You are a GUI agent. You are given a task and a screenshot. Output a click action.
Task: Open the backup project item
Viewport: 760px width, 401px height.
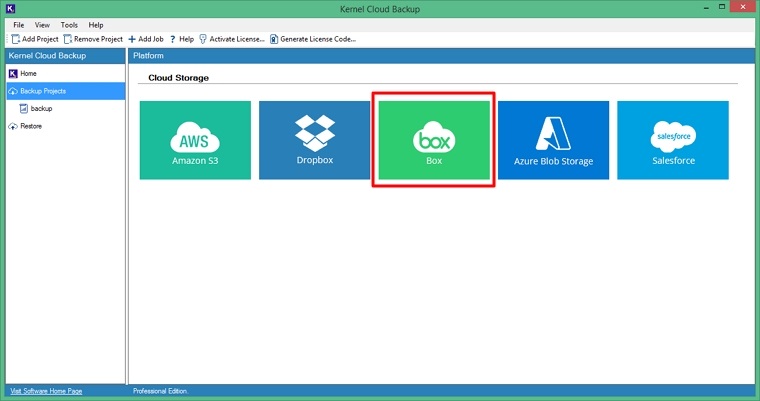pyautogui.click(x=36, y=109)
